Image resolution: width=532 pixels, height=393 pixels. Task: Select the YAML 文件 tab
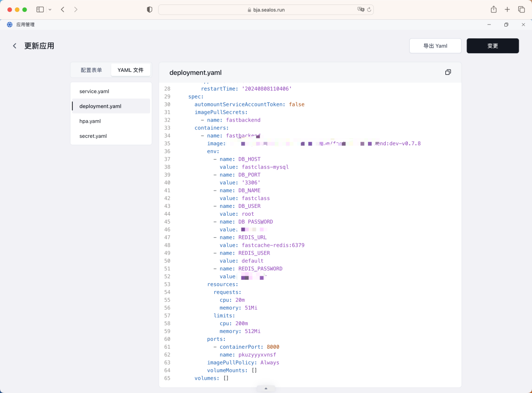131,70
